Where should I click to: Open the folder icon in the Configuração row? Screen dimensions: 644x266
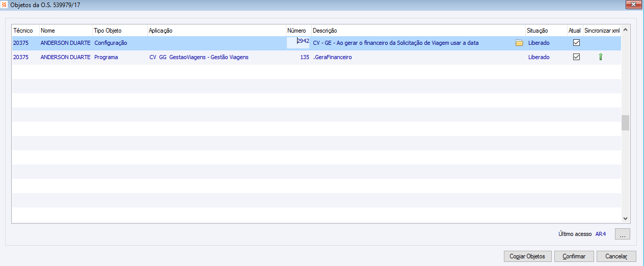pyautogui.click(x=519, y=43)
